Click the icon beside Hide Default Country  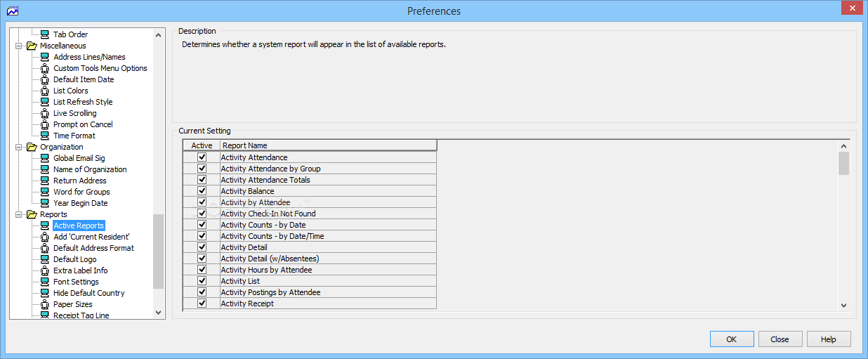pyautogui.click(x=45, y=293)
